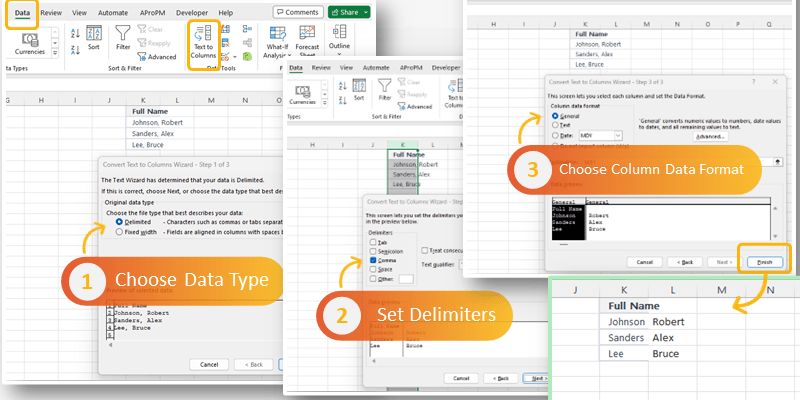Click Data Types gallery down arrow in Step 1 ribbon
This screenshot has width=800, height=400.
[55, 42]
